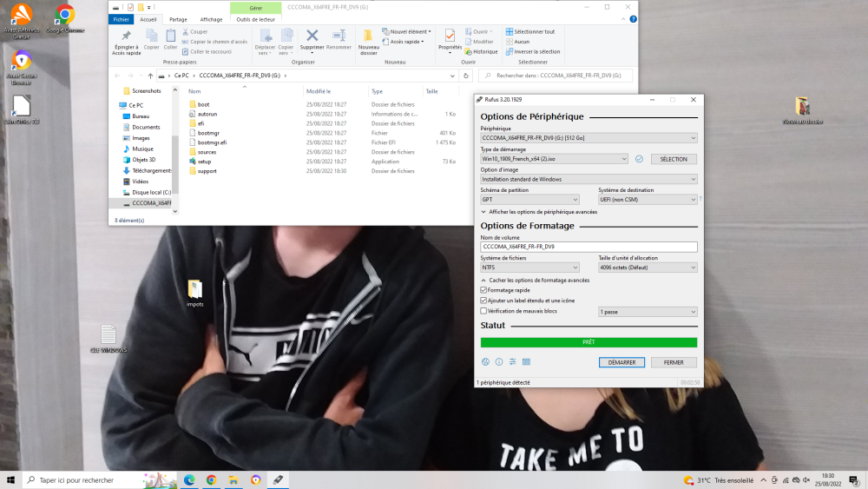This screenshot has height=489, width=868.
Task: Open Rufus application settings icon
Action: [x=513, y=361]
